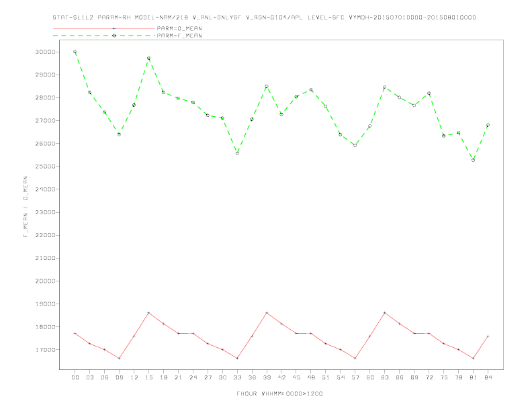
Task: Click x-axis tick label 39
Action: tap(267, 377)
